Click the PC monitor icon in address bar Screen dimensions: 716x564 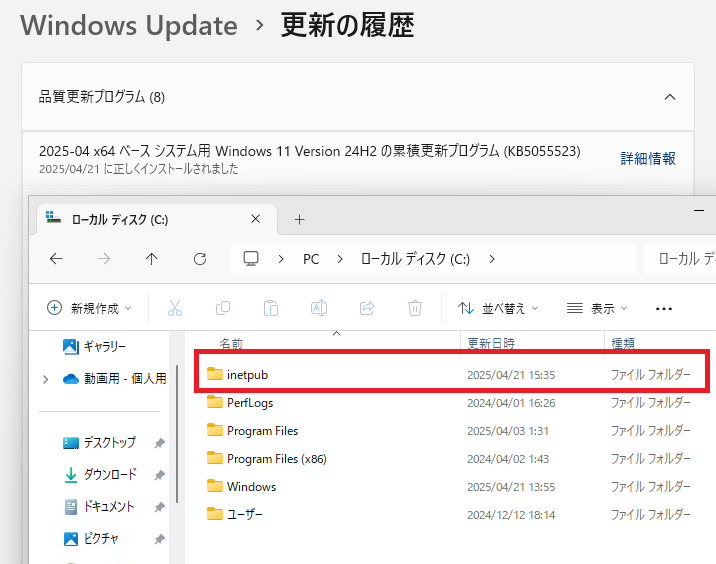pyautogui.click(x=251, y=258)
